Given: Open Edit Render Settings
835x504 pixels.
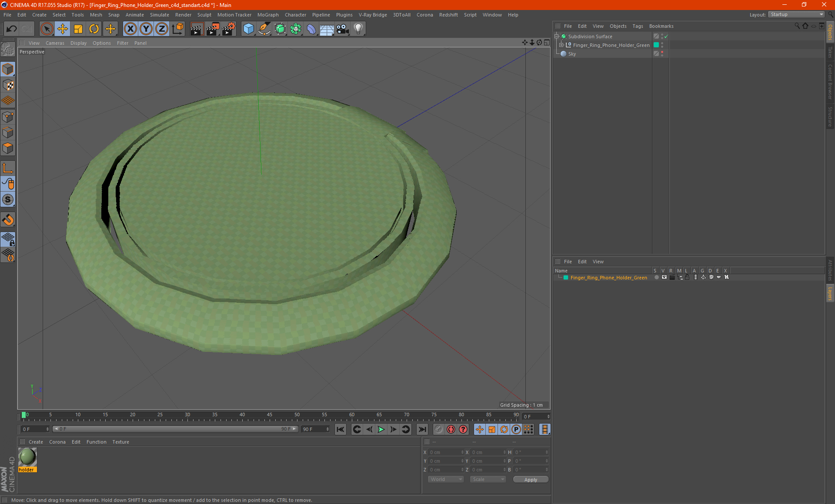Looking at the screenshot, I should click(229, 29).
